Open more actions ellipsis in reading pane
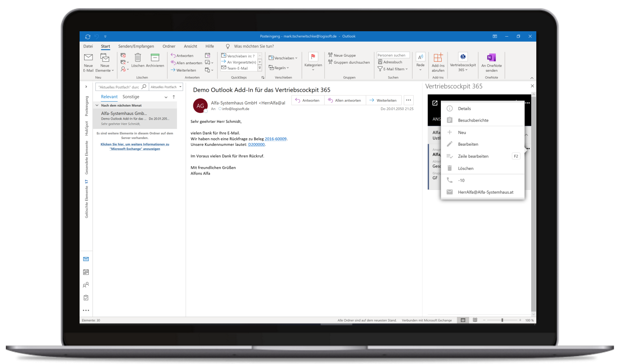Viewport: 625px width, 364px height. pos(409,100)
